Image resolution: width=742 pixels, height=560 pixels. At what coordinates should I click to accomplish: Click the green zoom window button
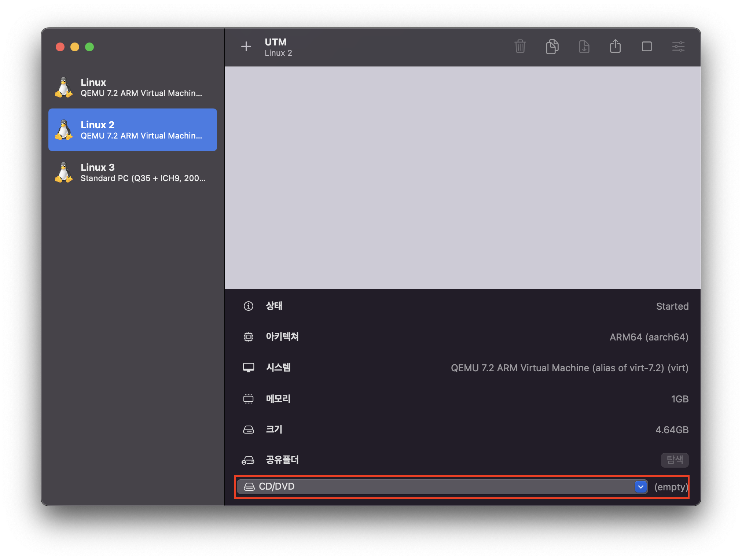[x=89, y=47]
